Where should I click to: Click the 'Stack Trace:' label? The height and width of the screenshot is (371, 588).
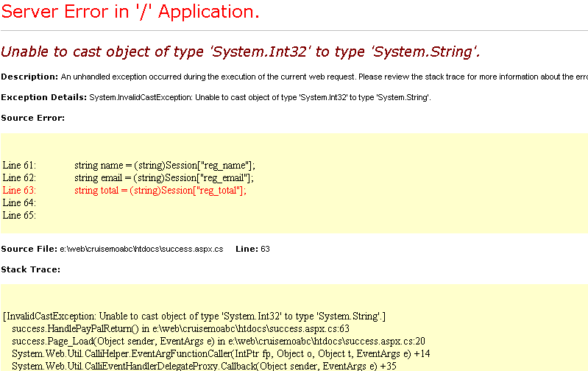point(31,269)
